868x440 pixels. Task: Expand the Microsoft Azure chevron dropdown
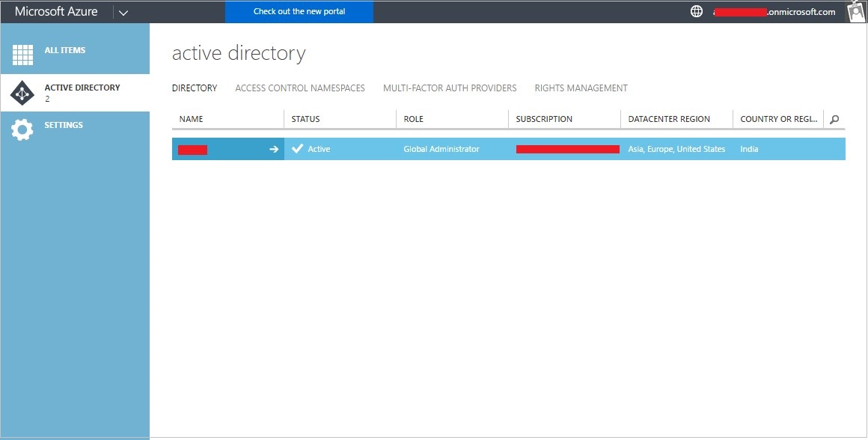[123, 13]
